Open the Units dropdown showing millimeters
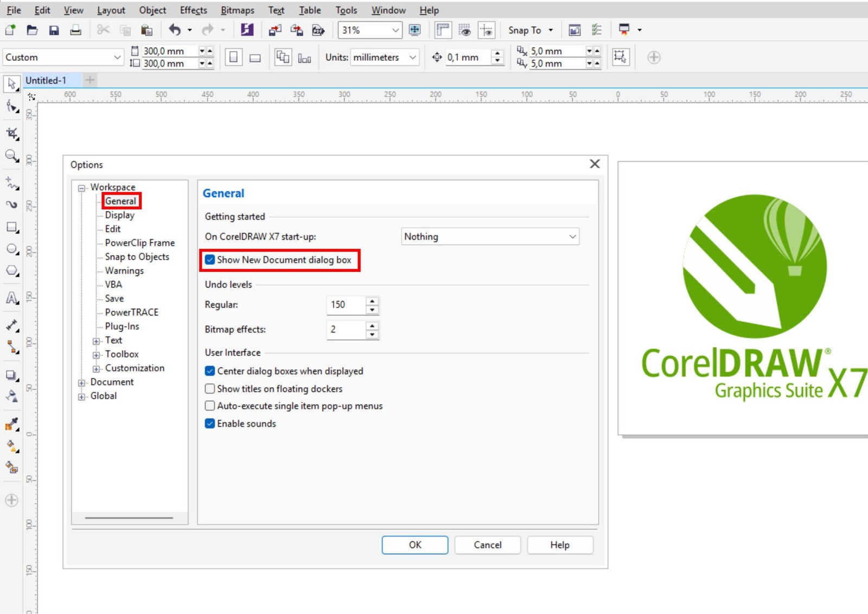The width and height of the screenshot is (868, 614). coord(412,57)
